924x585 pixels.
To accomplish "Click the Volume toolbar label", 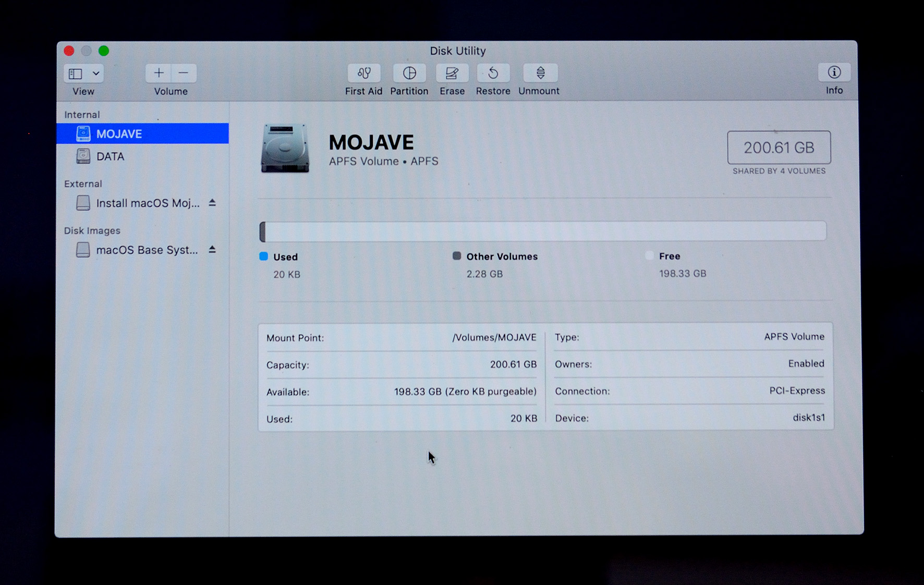I will (171, 91).
